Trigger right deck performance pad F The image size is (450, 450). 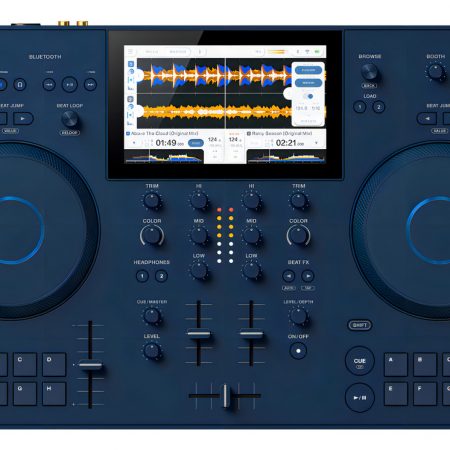[425, 394]
